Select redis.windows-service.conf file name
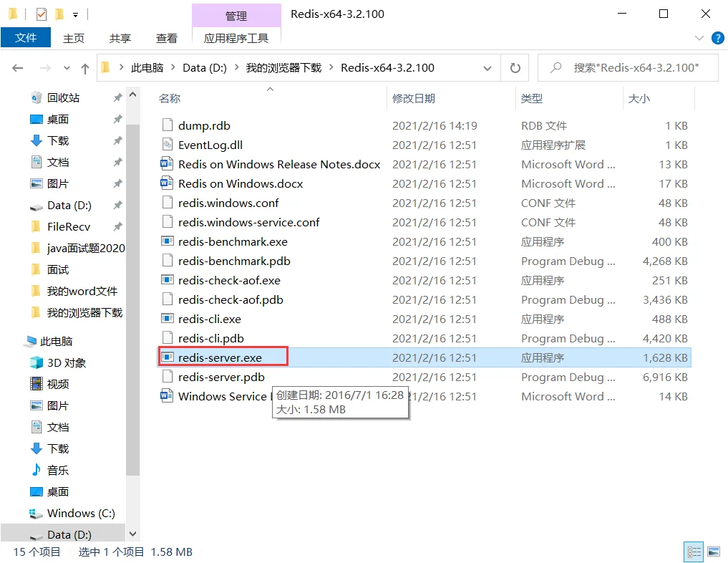 click(249, 222)
